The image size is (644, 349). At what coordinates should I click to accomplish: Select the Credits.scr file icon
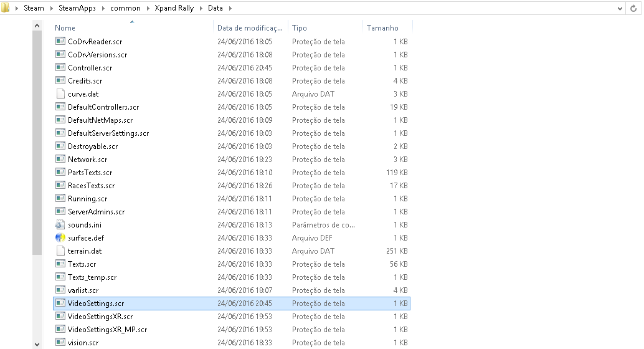pos(60,80)
